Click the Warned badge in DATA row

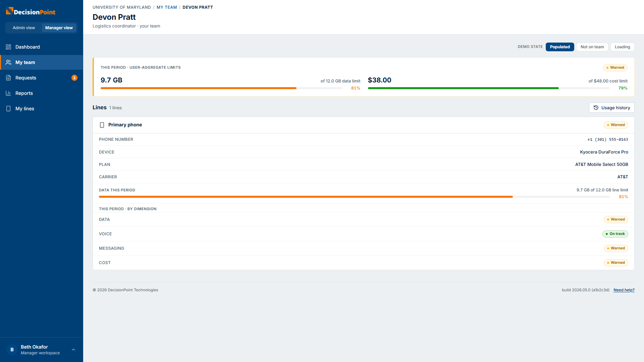616,220
